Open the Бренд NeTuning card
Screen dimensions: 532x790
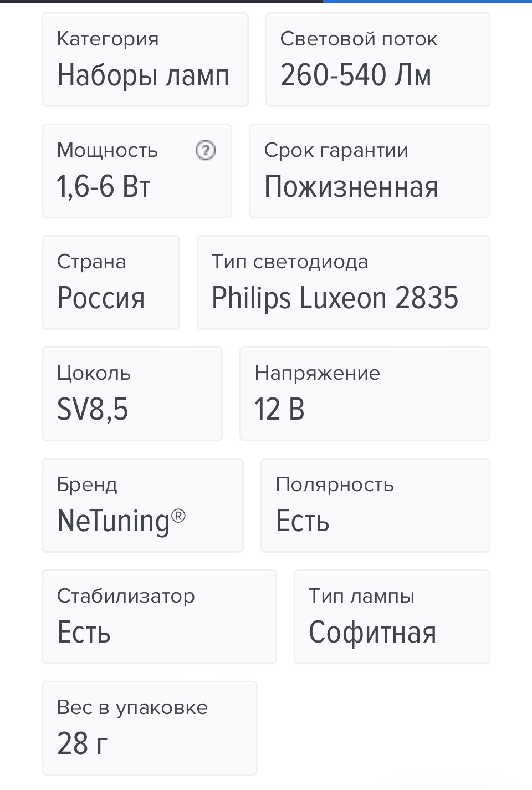(142, 506)
